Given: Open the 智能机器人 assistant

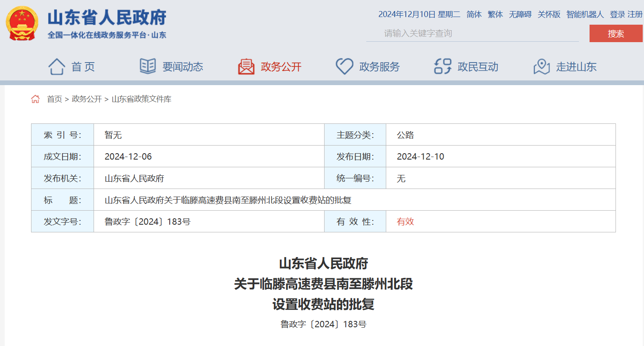Looking at the screenshot, I should tap(585, 14).
